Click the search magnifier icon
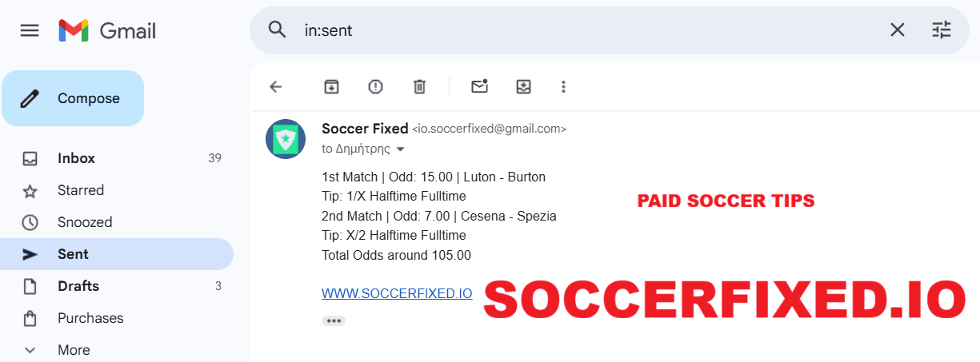The width and height of the screenshot is (980, 362). coord(277,30)
